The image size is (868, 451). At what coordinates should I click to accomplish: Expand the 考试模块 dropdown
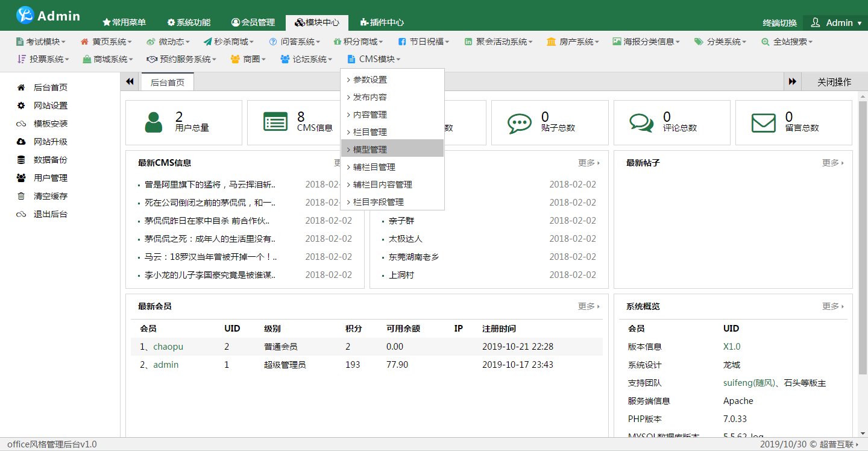click(x=40, y=42)
